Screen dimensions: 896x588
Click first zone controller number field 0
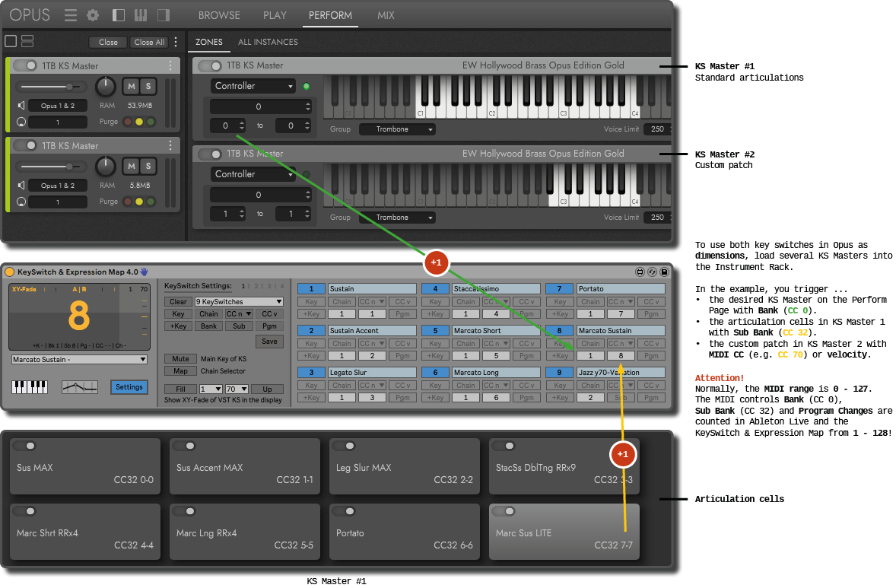(261, 106)
